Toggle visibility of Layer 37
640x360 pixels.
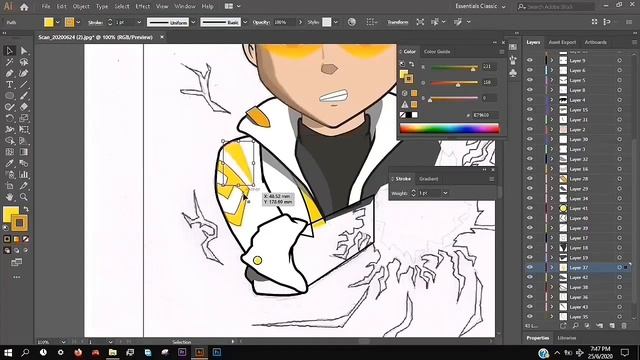(x=530, y=267)
